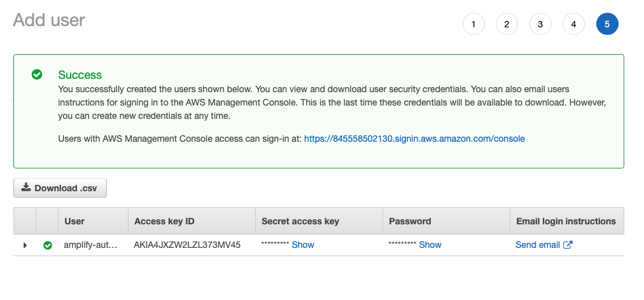This screenshot has height=300, width=644.
Task: Reveal the user's password
Action: click(430, 245)
